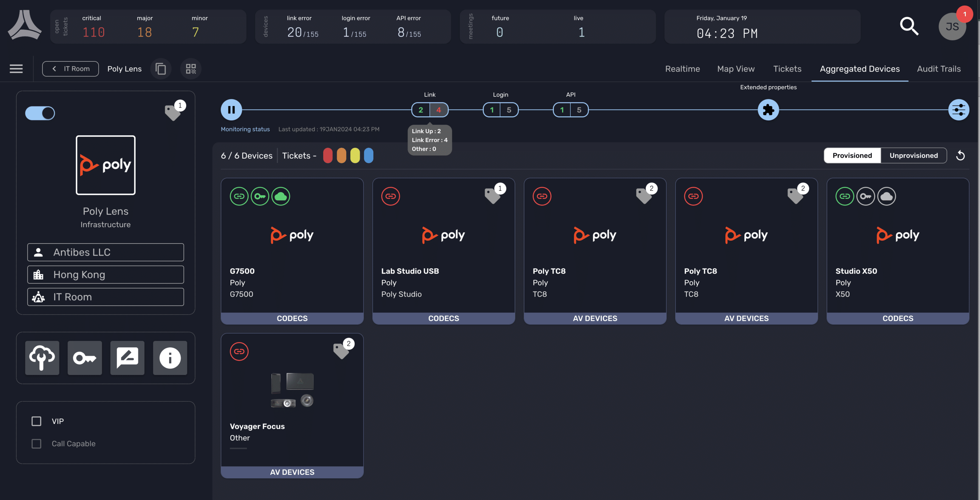Enable the VIP checkbox
Screen dimensions: 980x500
[x=36, y=421]
